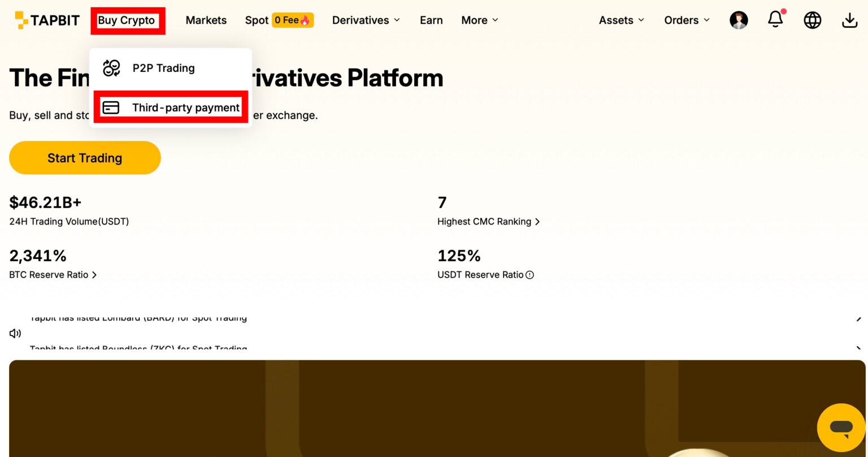Click the USDT Reserve Ratio info icon
The height and width of the screenshot is (457, 868).
click(530, 275)
